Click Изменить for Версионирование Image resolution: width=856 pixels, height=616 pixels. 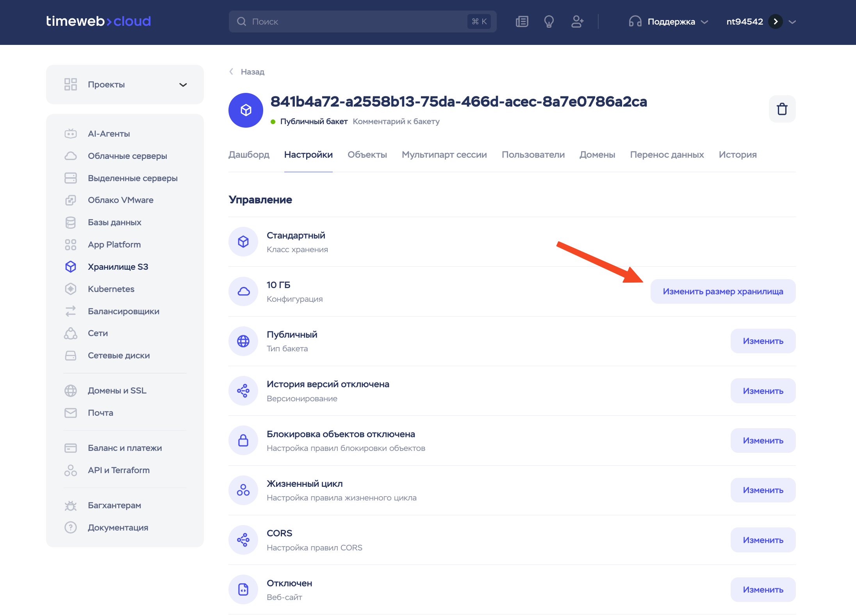[x=763, y=391]
